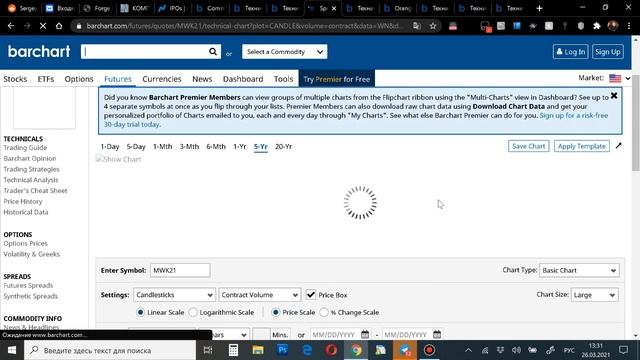Open the Contract Volume dropdown
The width and height of the screenshot is (640, 360).
260,295
